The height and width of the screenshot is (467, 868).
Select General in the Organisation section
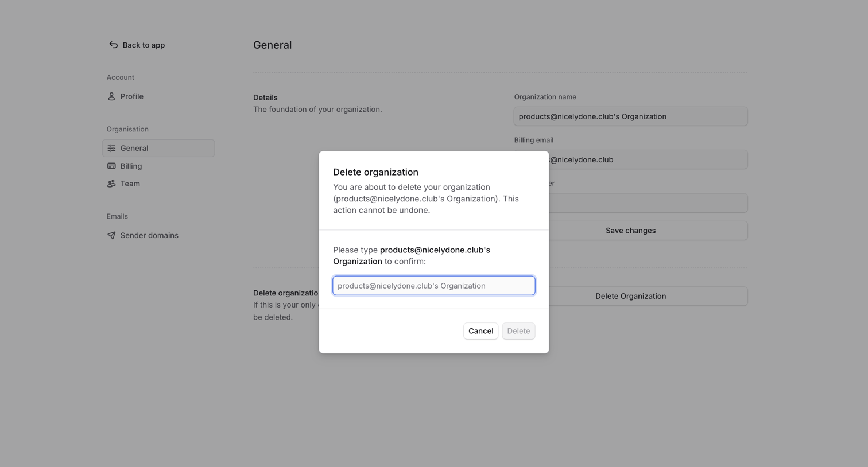(x=158, y=148)
